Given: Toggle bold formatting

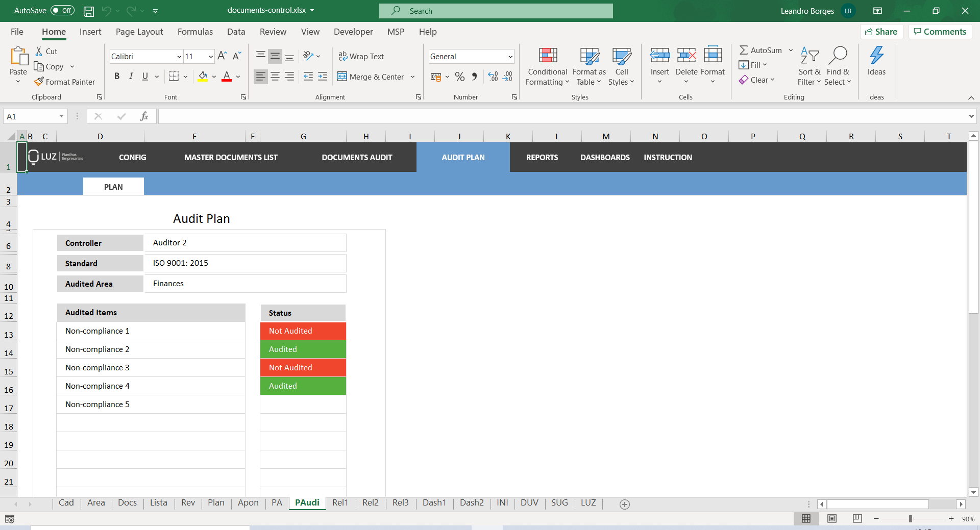Looking at the screenshot, I should 117,76.
